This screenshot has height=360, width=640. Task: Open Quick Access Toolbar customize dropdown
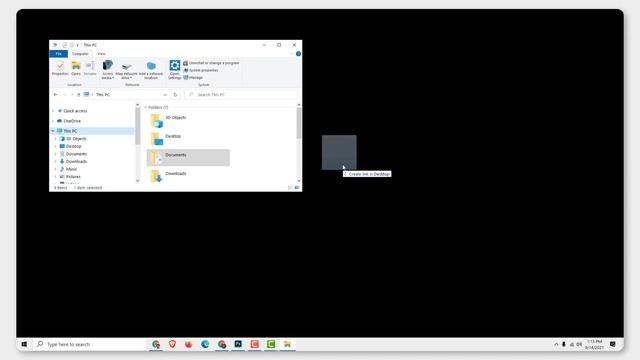pyautogui.click(x=78, y=45)
